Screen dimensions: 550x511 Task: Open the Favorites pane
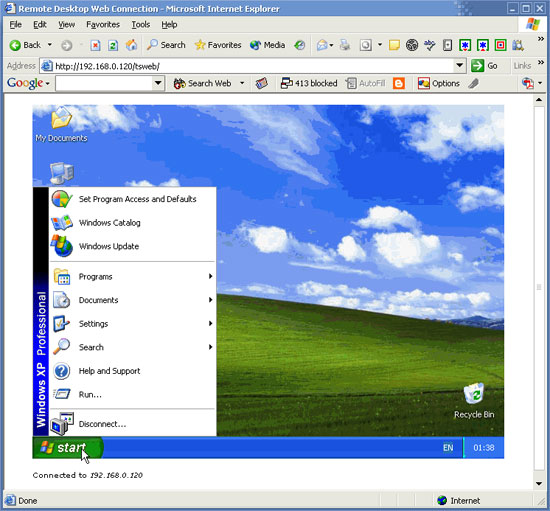click(x=218, y=45)
